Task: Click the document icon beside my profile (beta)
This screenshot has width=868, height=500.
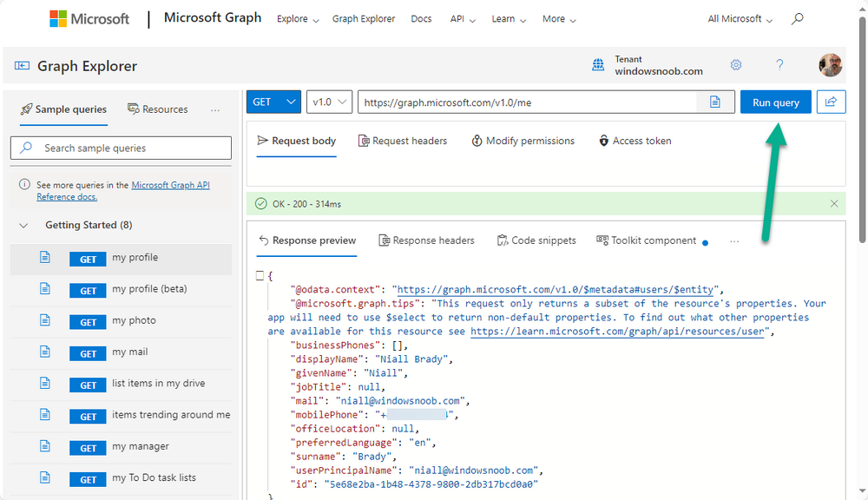Action: coord(45,289)
